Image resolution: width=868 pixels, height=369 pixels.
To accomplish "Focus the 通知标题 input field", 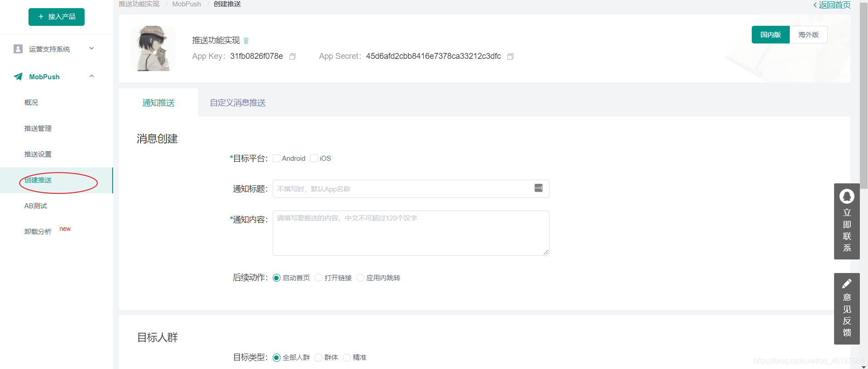I will (x=411, y=189).
